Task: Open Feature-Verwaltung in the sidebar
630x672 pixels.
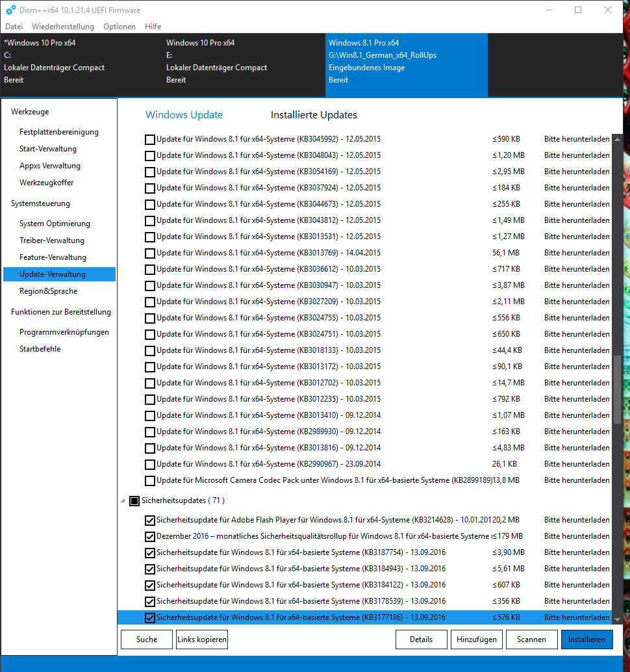Action: pyautogui.click(x=53, y=257)
